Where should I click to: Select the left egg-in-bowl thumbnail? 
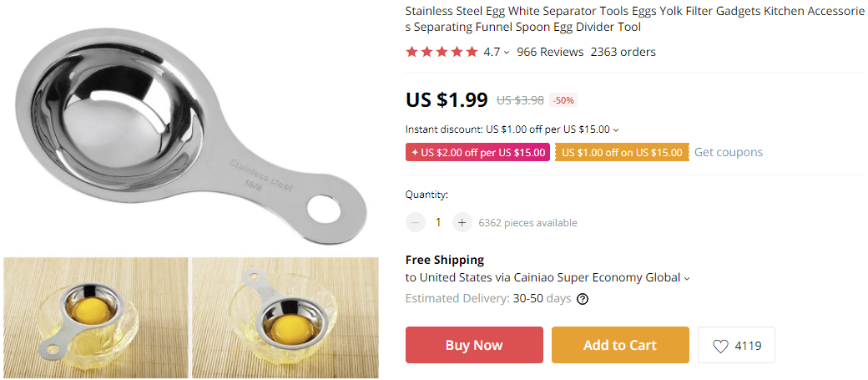click(x=95, y=317)
